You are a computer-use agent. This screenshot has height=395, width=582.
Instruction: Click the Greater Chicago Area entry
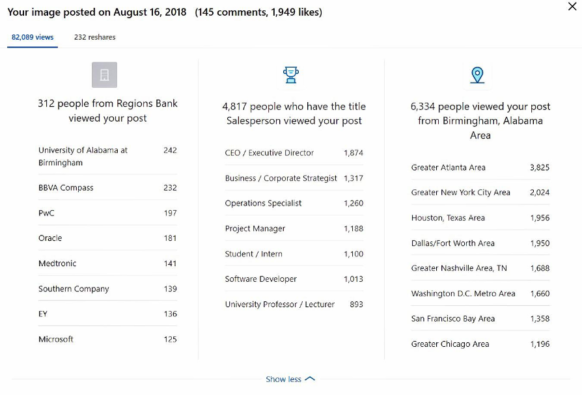pos(480,344)
